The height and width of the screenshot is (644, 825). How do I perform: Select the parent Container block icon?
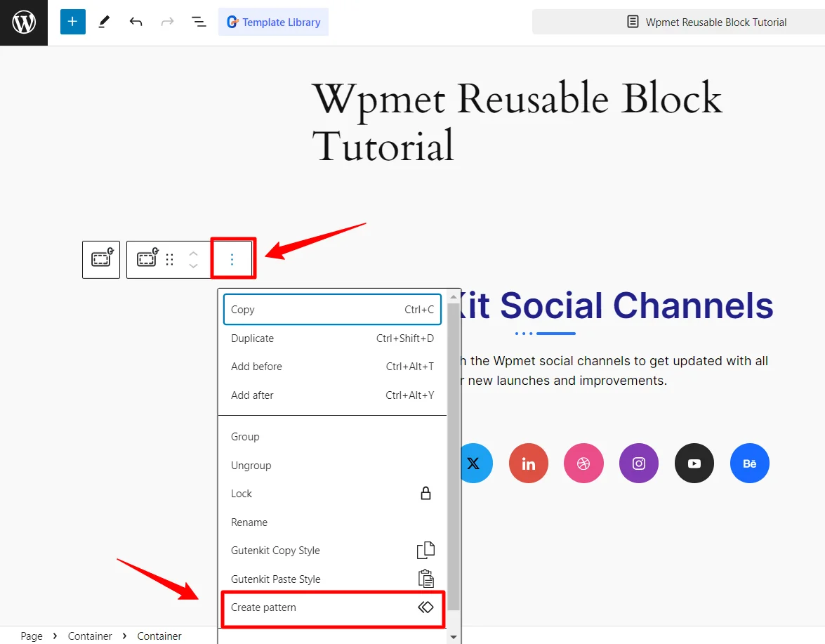click(101, 259)
